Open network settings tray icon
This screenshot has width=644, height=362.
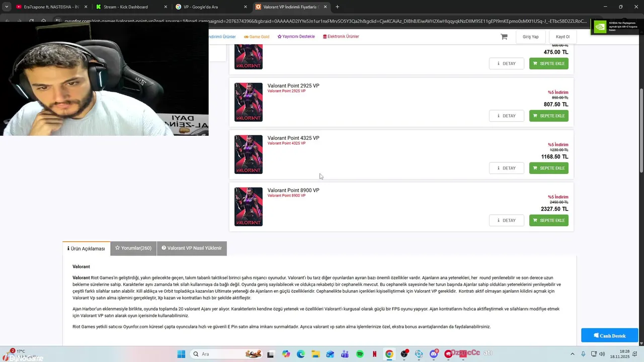click(x=594, y=354)
